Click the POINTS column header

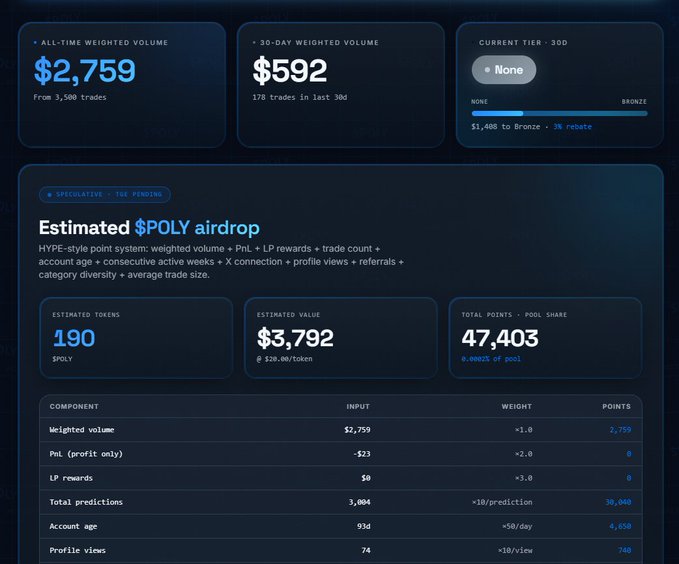pos(616,407)
